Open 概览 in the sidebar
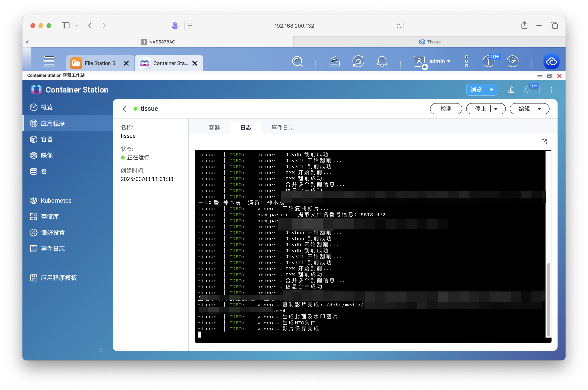The height and width of the screenshot is (390, 588). [68, 107]
